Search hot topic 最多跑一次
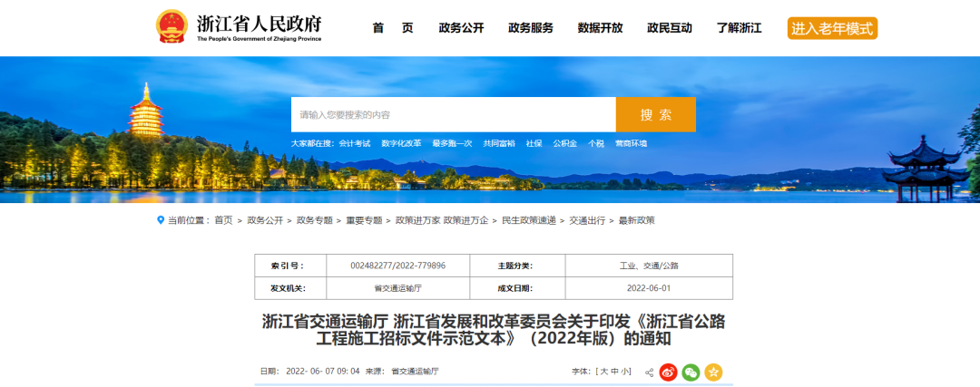 tap(452, 143)
